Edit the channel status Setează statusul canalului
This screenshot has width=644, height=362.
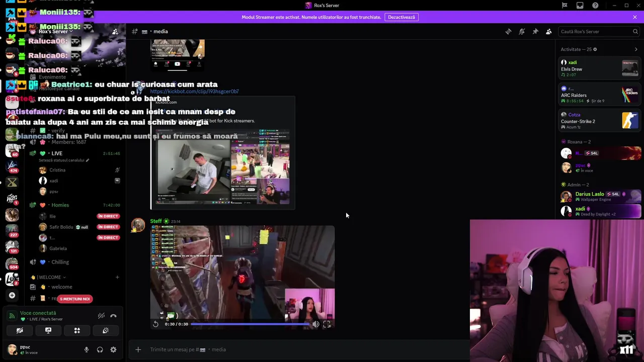64,160
